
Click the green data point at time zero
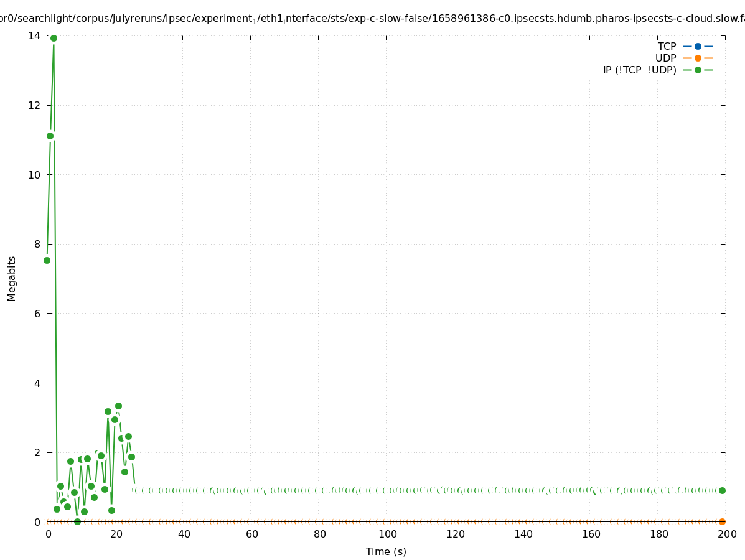click(47, 260)
